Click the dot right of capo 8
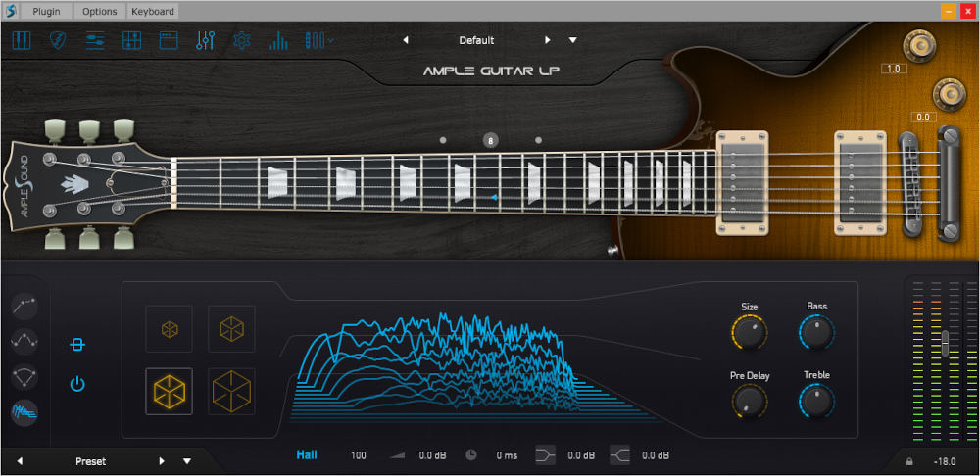The image size is (980, 476). click(539, 141)
